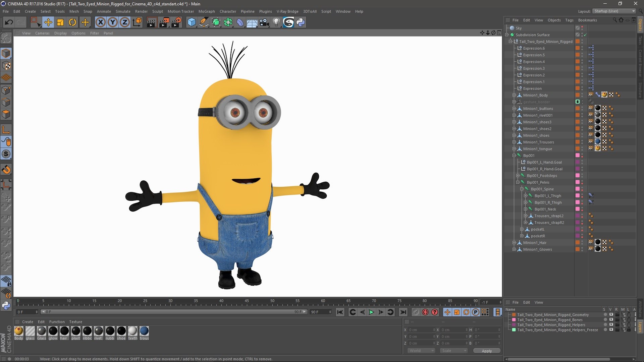
Task: Open the V-Ray Bridge menu
Action: point(287,11)
